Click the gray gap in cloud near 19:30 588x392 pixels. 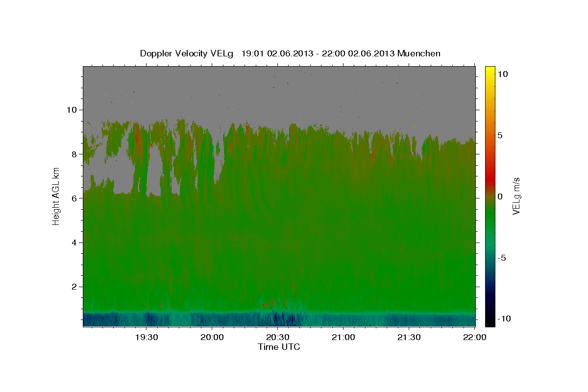coord(154,171)
